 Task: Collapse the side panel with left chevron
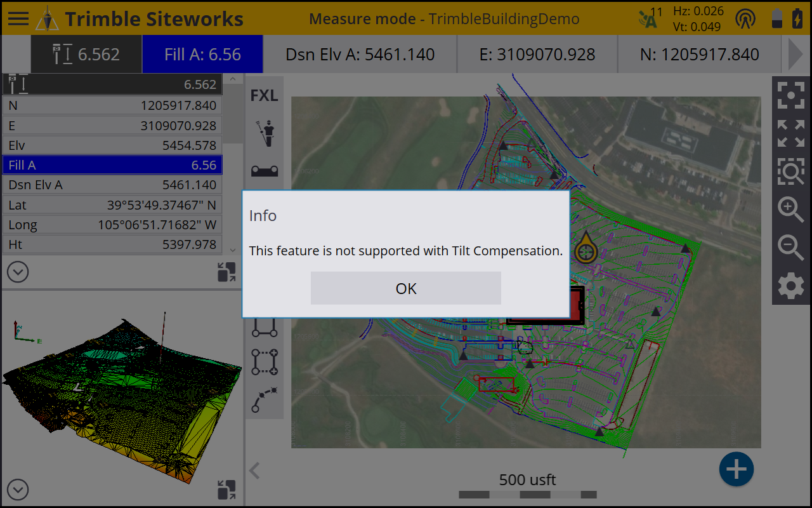pyautogui.click(x=254, y=471)
